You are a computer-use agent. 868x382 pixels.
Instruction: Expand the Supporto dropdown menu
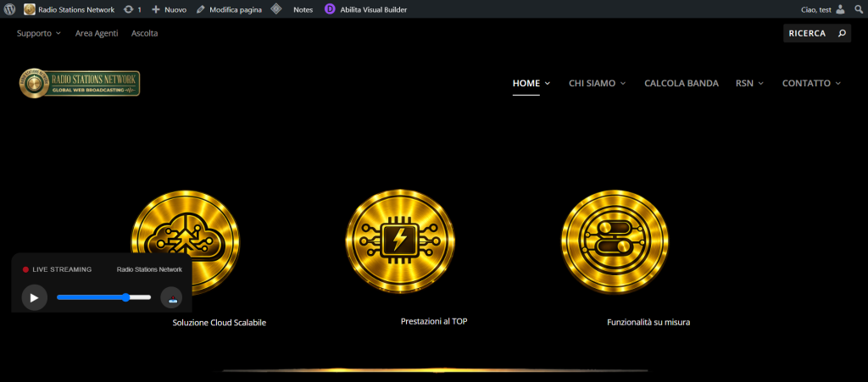[39, 33]
